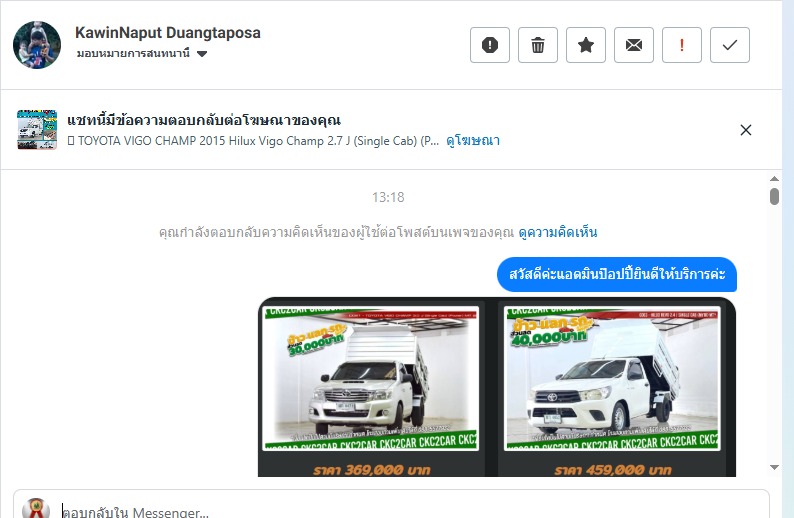The image size is (794, 518).
Task: Click the 13:18 timestamp
Action: tap(388, 197)
